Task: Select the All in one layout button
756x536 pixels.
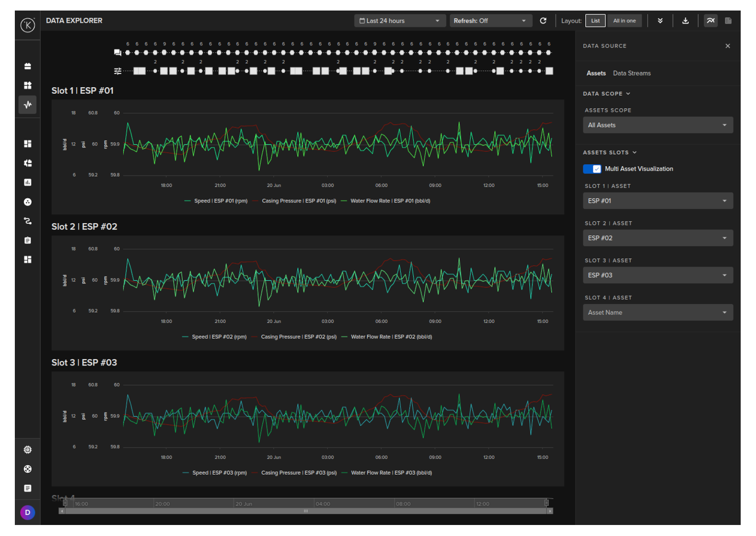Action: click(x=624, y=21)
